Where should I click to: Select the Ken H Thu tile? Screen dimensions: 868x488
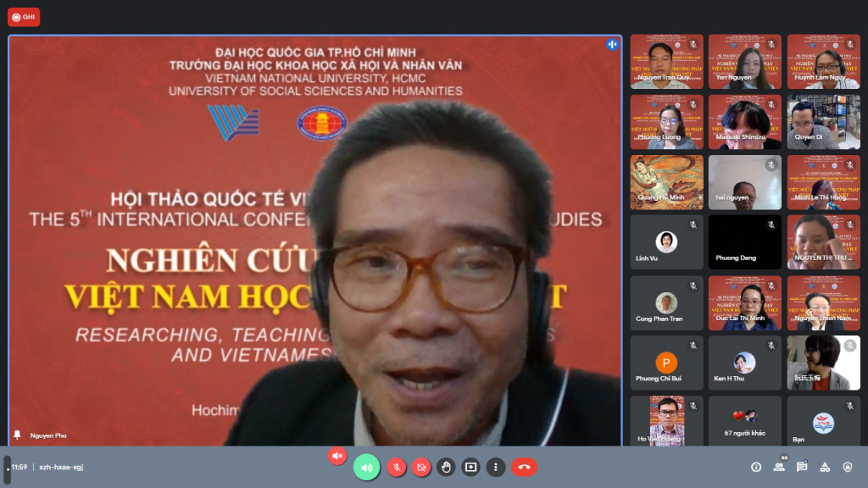point(745,363)
